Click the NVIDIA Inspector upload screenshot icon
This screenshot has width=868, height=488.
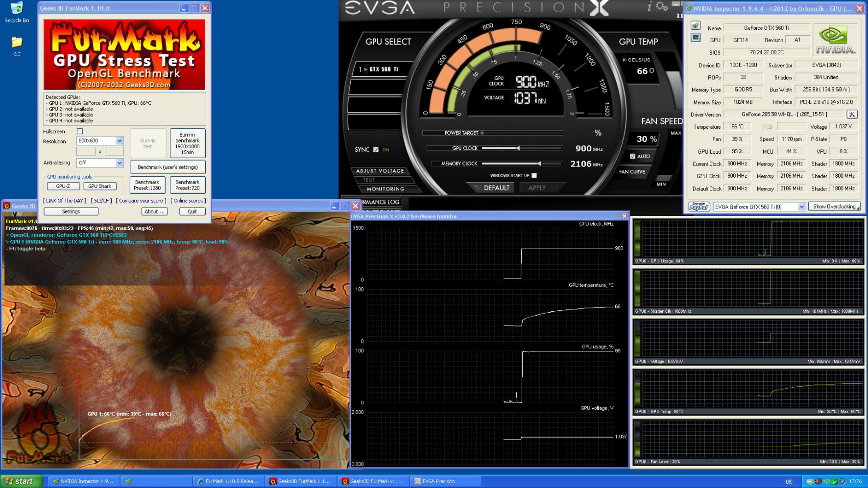(696, 25)
